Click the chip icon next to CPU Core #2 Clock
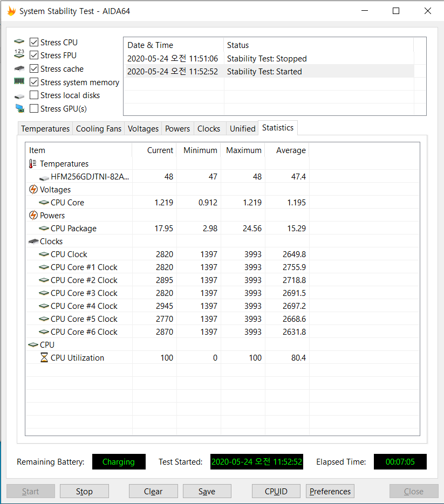444x504 pixels. coord(44,280)
